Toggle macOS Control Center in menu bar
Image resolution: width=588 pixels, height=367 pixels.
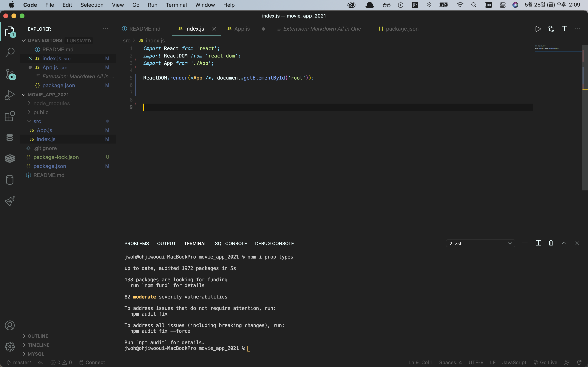(502, 5)
